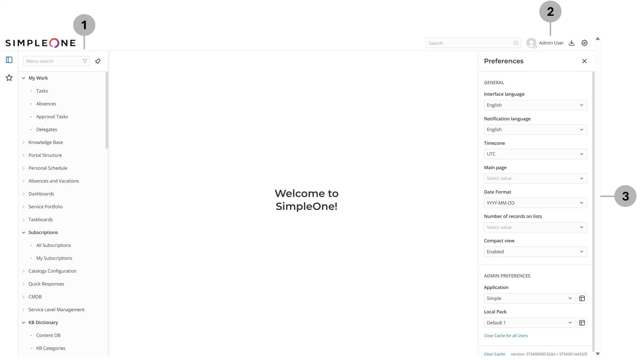The width and height of the screenshot is (644, 360).
Task: Click the search magnifier icon
Action: 516,43
